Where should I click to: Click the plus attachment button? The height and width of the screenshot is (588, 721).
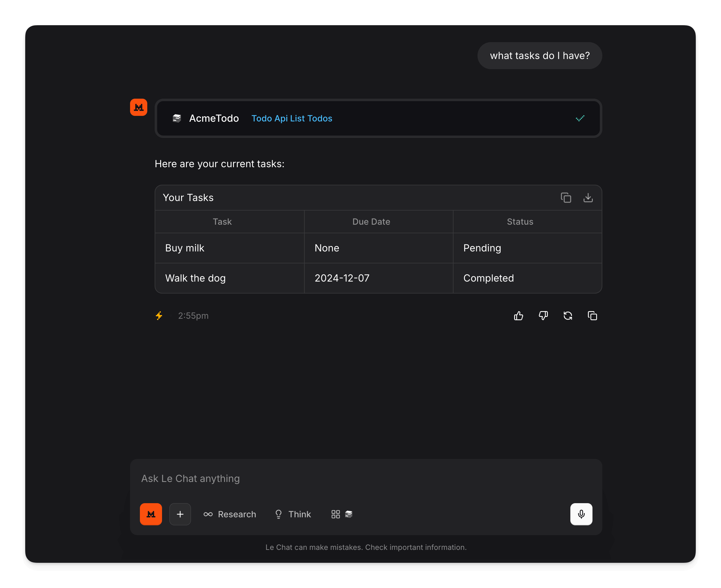pos(180,514)
